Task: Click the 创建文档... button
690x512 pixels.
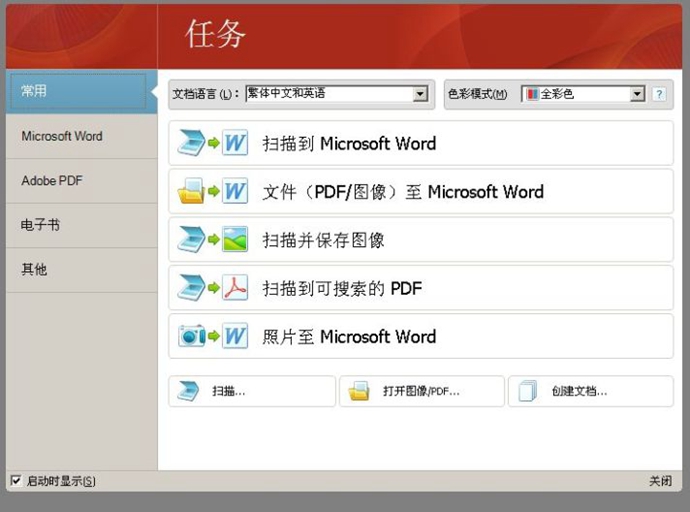Action: pyautogui.click(x=591, y=391)
